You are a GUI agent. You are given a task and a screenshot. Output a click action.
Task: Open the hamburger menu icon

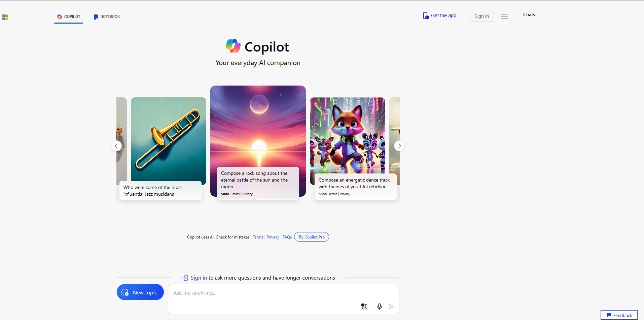(504, 16)
